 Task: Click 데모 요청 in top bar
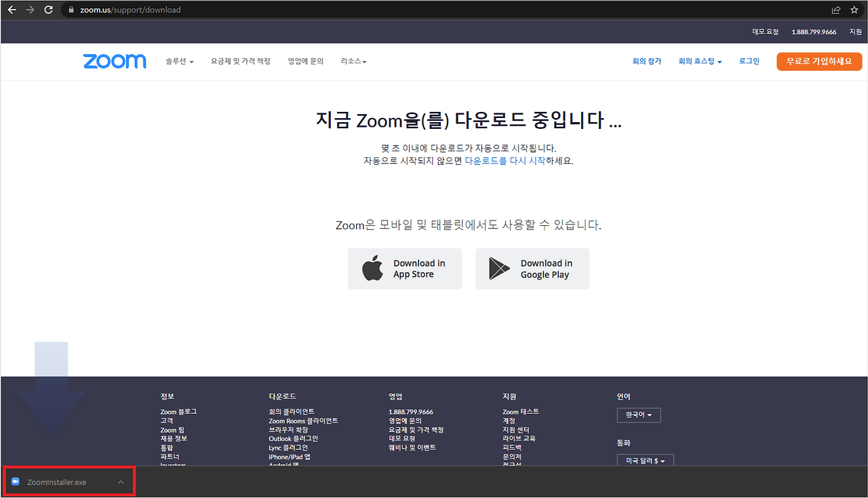coord(765,32)
